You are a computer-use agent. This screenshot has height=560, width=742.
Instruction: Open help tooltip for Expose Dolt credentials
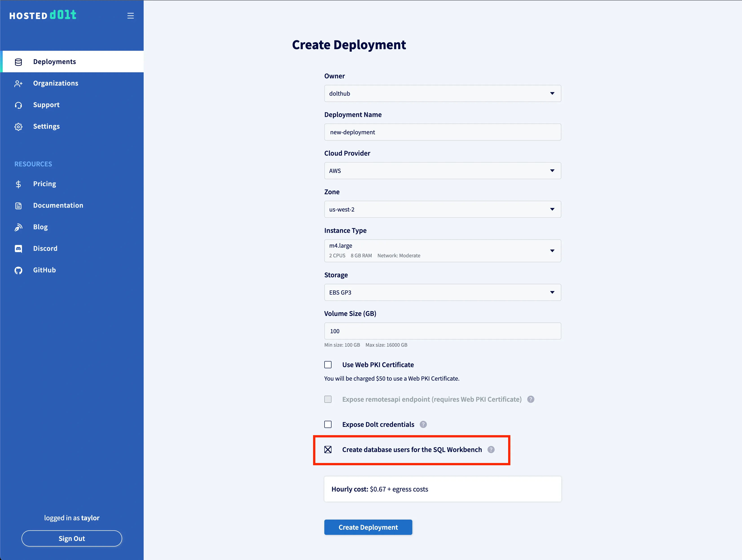[423, 424]
